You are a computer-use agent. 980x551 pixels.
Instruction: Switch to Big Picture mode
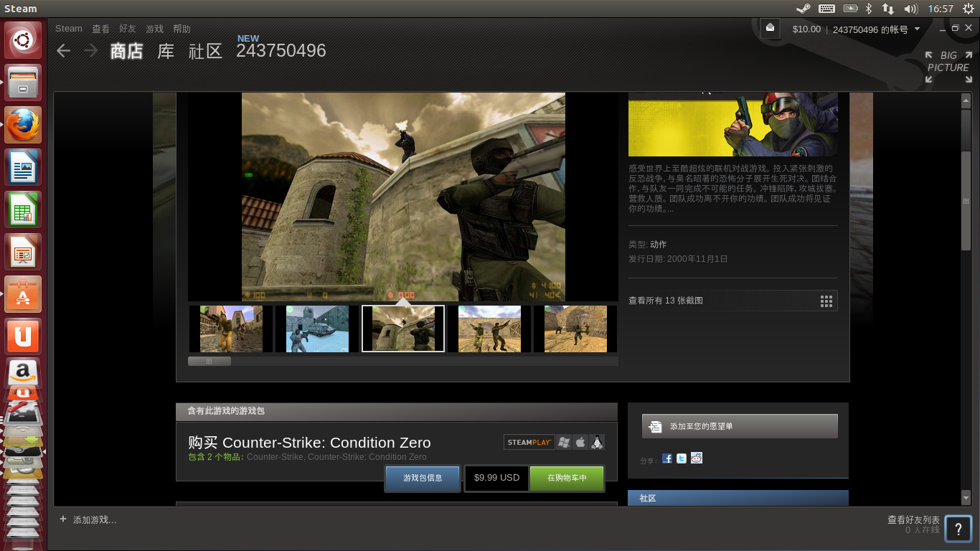coord(948,67)
